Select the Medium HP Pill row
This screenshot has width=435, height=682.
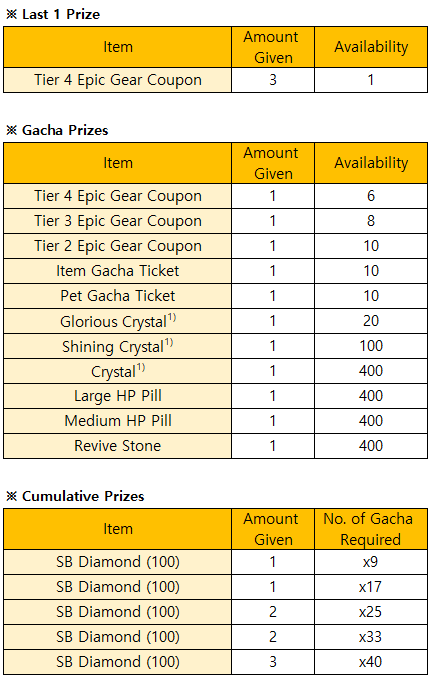(215, 421)
